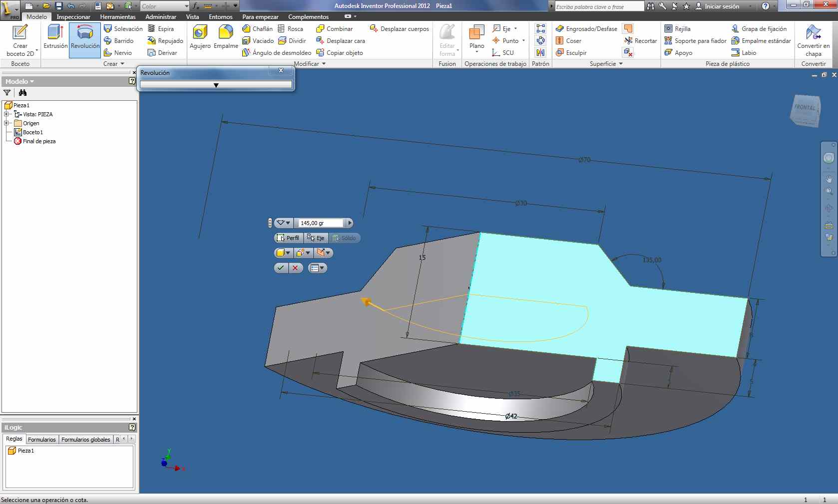Open the Complementos ribbon tab
Screen dimensions: 838x504
coord(309,16)
